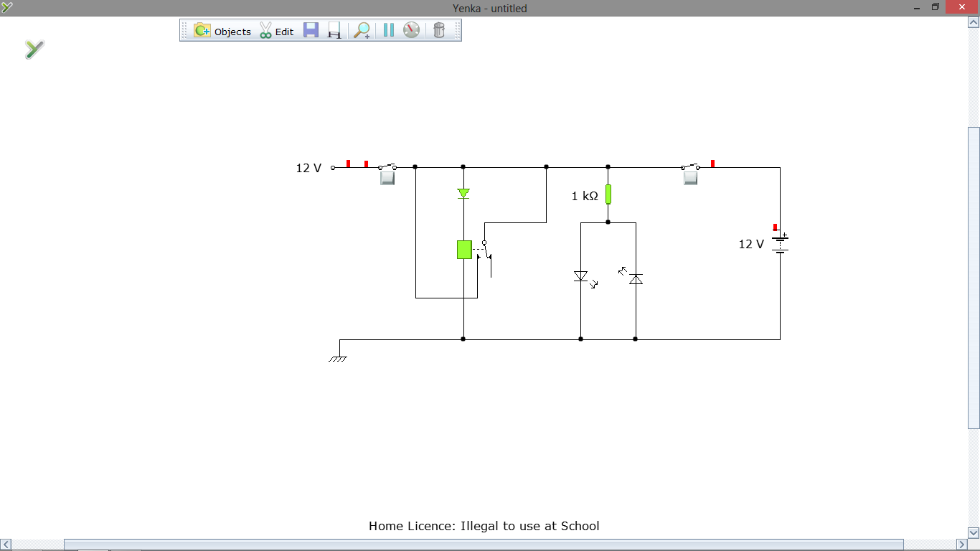Select the 12 V battery symbol

(781, 244)
